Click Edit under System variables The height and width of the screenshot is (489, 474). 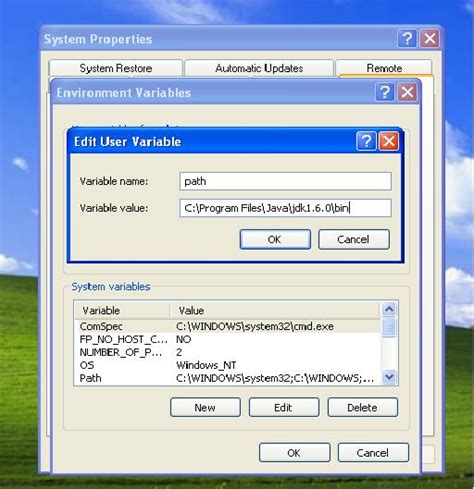click(284, 407)
